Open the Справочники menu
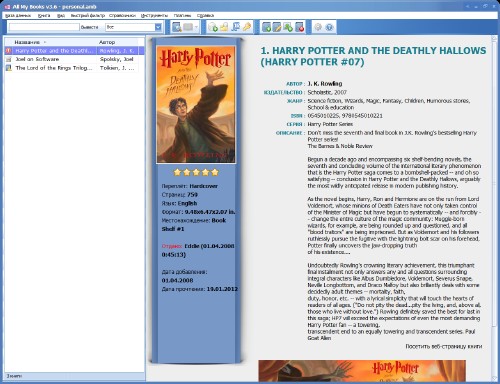Screen dimensions: 500x384 pos(122,15)
